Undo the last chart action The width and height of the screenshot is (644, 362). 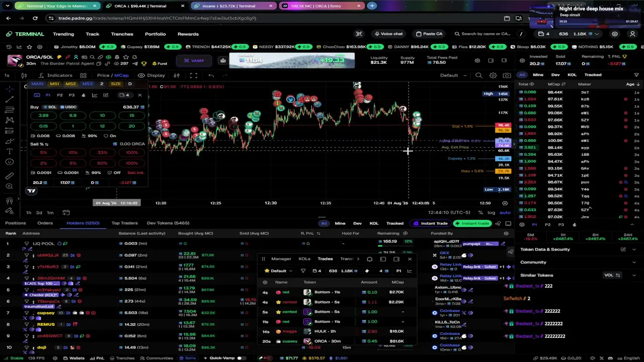pyautogui.click(x=211, y=75)
